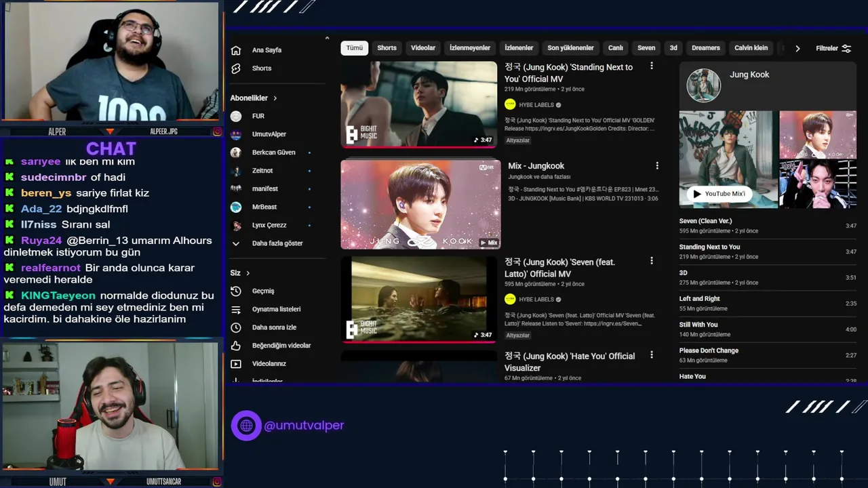Viewport: 868px width, 488px height.
Task: Play YouTube Mix'i button on artist card
Action: point(719,194)
